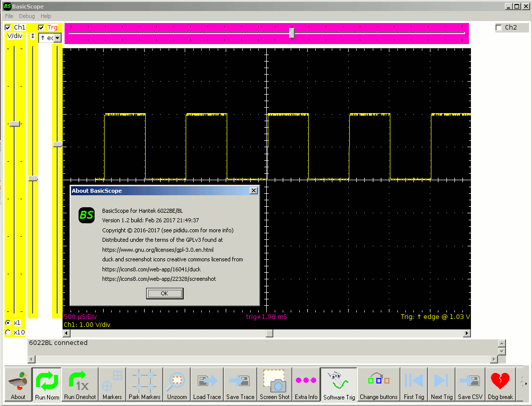
Task: Click the icons8 screenshot URL text
Action: coord(159,279)
